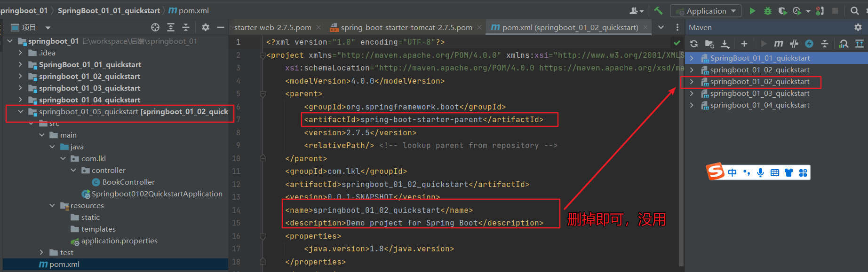Select pom.xml in the Project tree

[x=115, y=264]
